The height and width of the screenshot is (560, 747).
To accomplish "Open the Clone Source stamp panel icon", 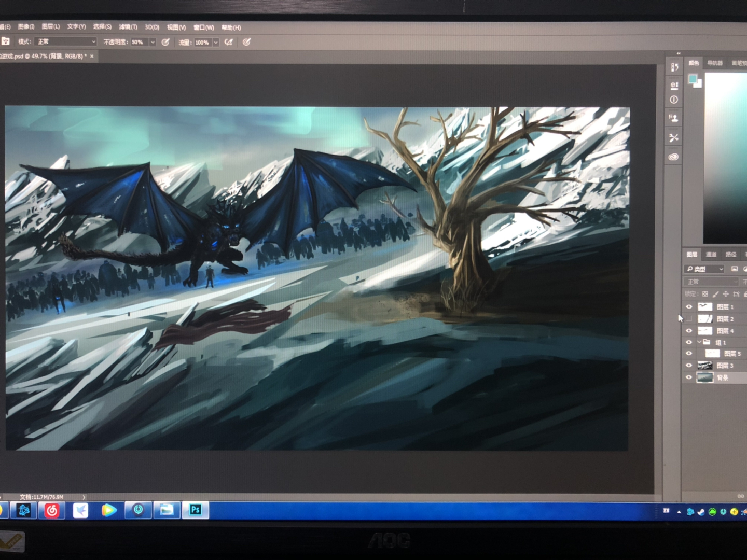I will tap(674, 118).
